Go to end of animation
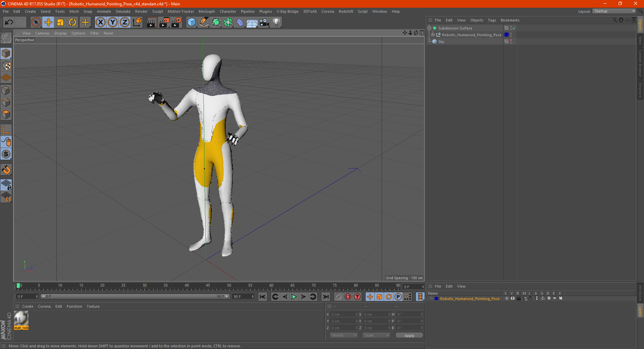 click(x=325, y=297)
